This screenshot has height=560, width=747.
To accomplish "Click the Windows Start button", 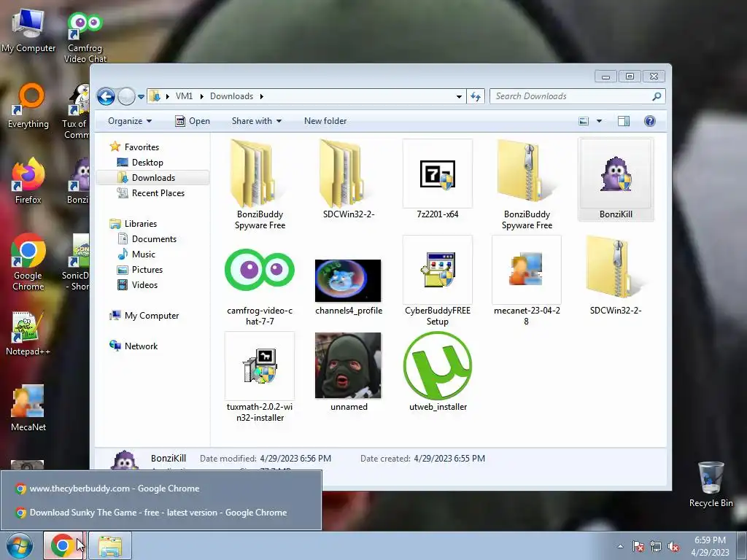I will pos(20,546).
